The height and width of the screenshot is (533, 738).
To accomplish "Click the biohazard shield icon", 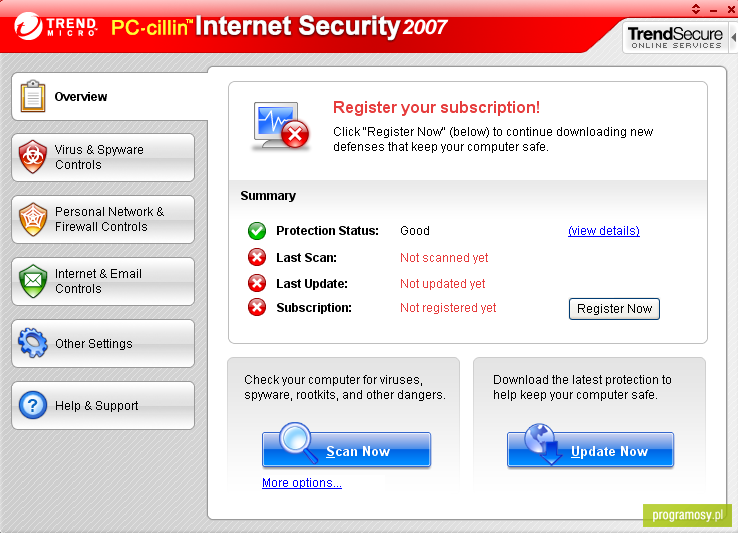I will [x=32, y=157].
